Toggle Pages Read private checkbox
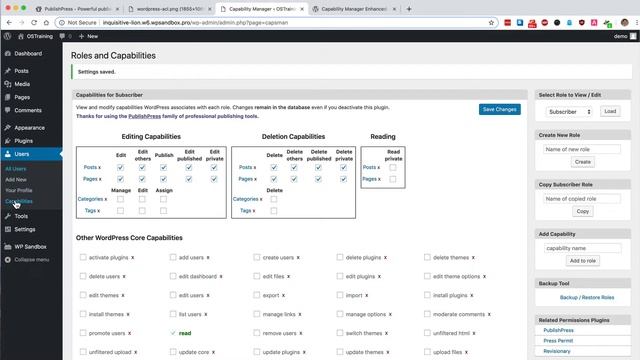This screenshot has width=640, height=360. tap(393, 179)
